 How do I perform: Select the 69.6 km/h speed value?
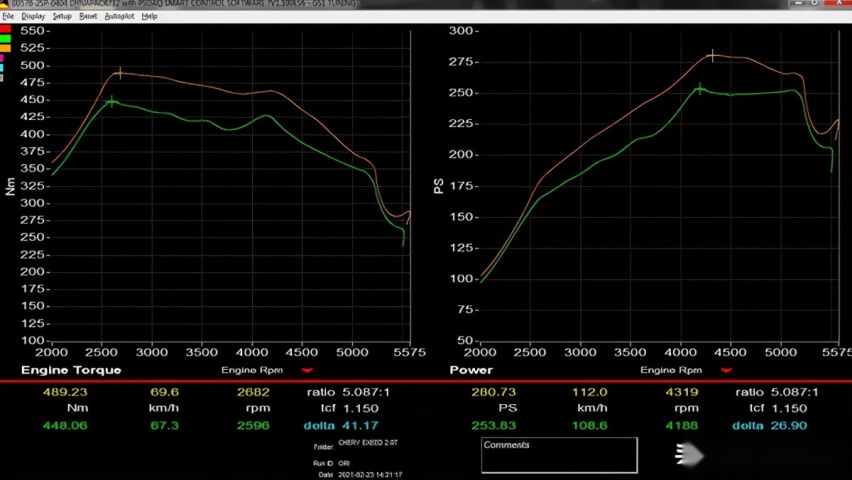(164, 392)
